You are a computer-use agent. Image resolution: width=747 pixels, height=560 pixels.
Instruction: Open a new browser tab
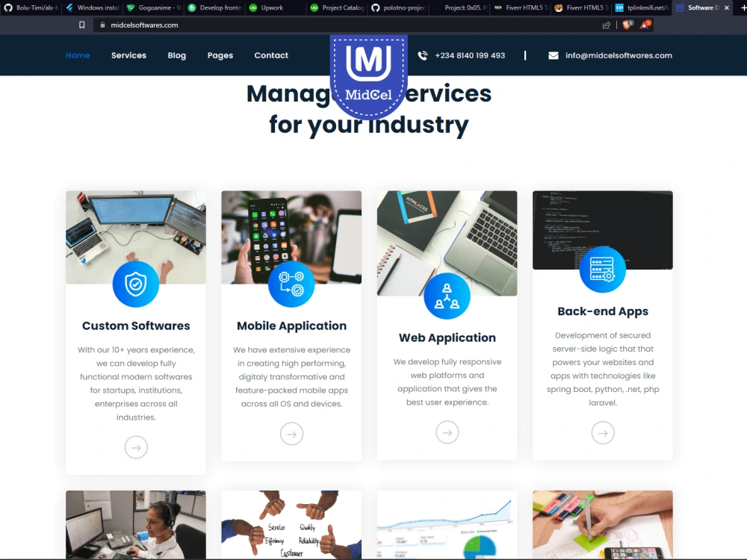click(x=743, y=7)
